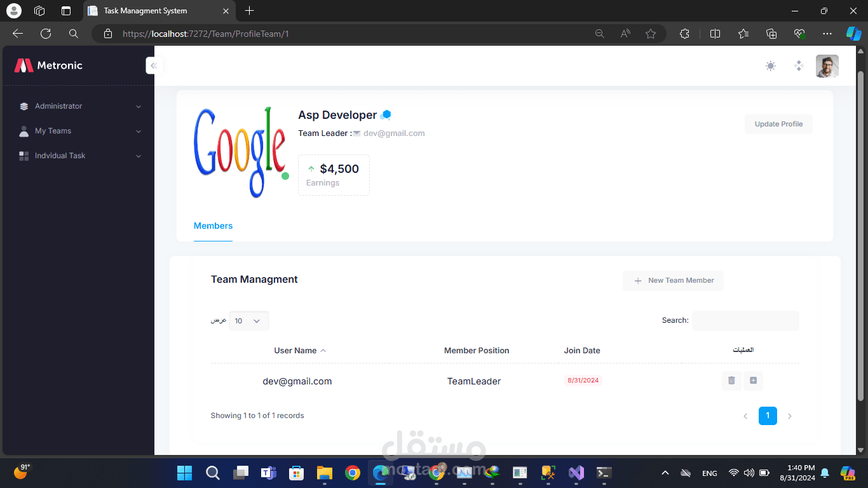Open the Windows Start menu

(x=184, y=473)
